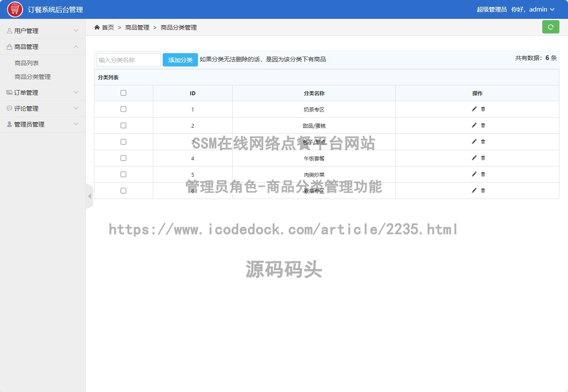Select 评论管理 in the sidebar
Viewport: 568px width, 392px height.
tap(26, 109)
